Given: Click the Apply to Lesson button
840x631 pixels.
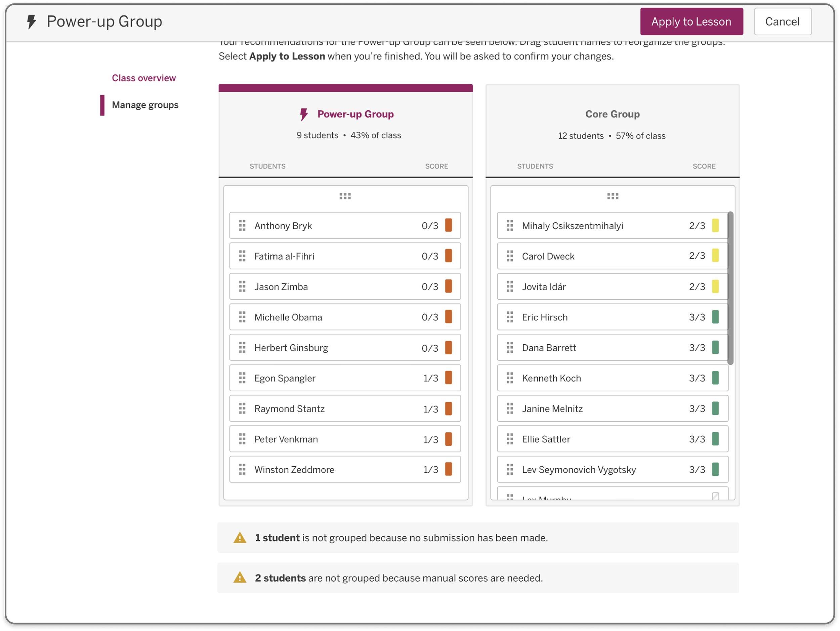Looking at the screenshot, I should point(692,22).
